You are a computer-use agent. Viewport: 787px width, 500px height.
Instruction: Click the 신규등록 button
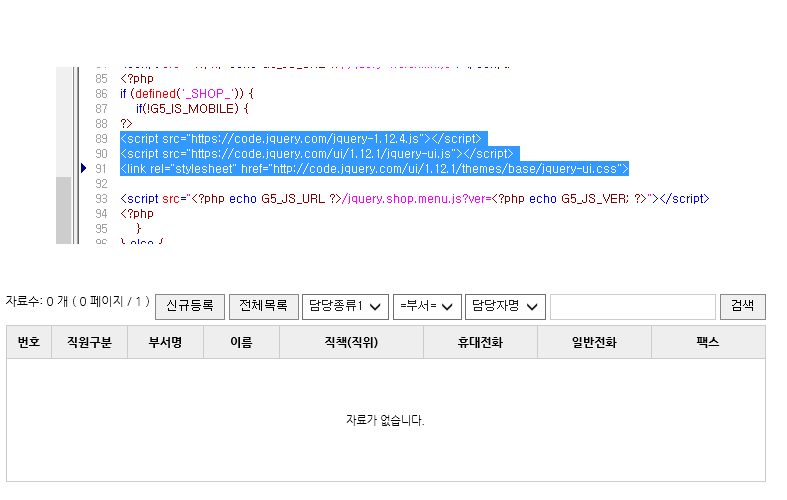(x=190, y=307)
